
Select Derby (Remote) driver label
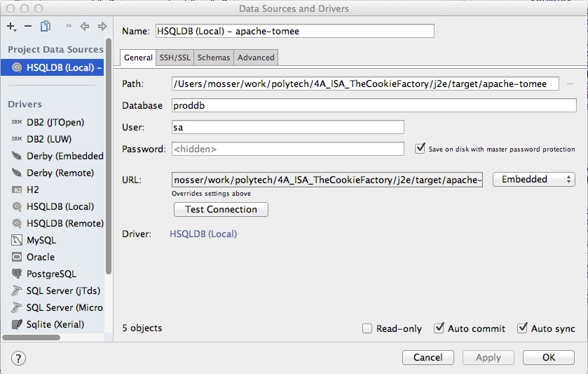[x=60, y=173]
